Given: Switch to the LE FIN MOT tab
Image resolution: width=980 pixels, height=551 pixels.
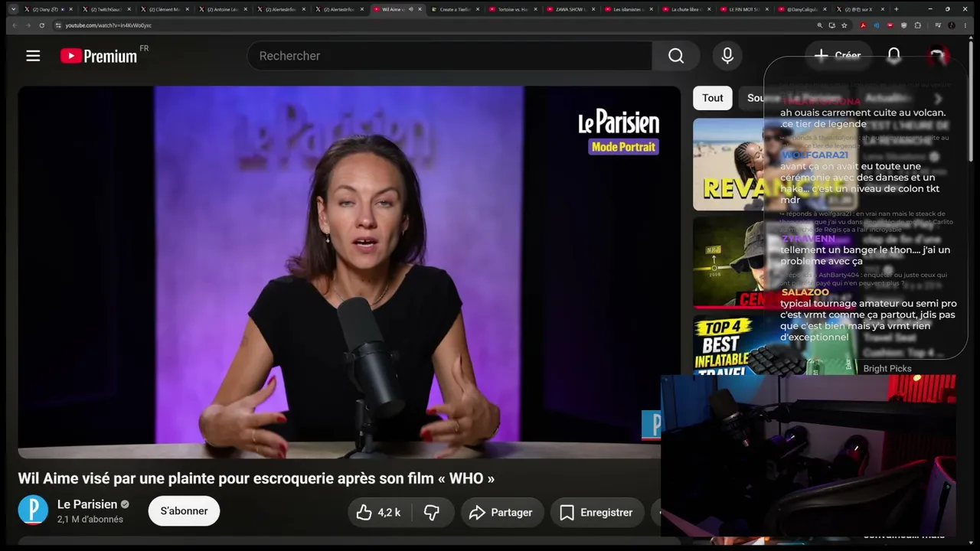Looking at the screenshot, I should click(744, 9).
